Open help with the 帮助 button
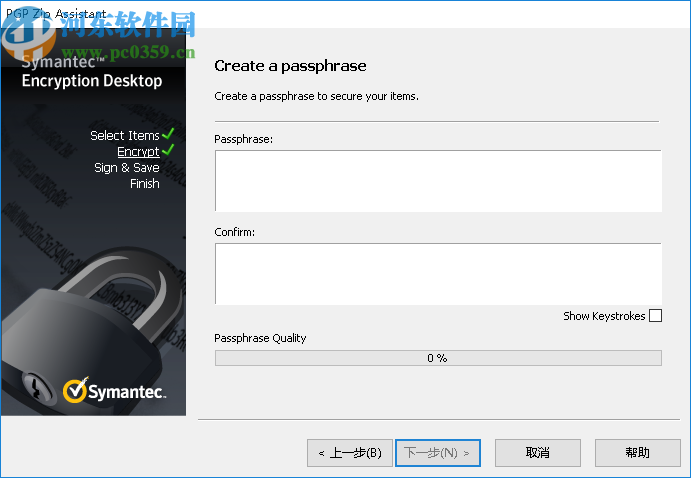This screenshot has width=691, height=478. (x=638, y=452)
